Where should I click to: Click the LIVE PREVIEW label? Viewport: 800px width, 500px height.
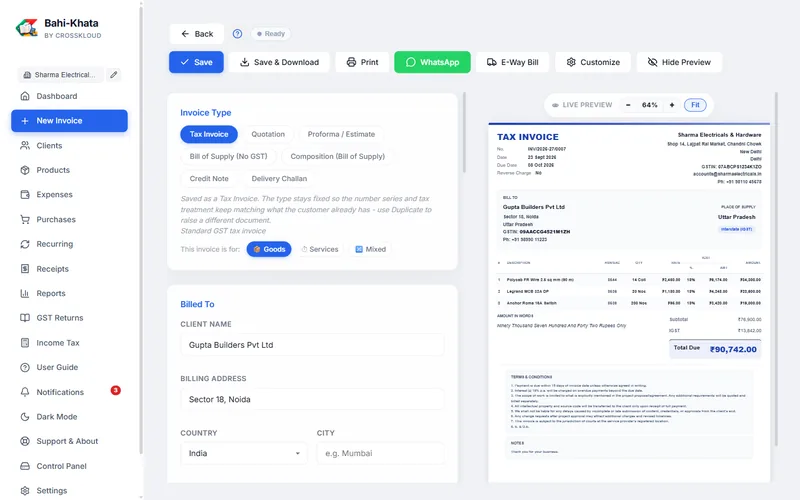(587, 105)
